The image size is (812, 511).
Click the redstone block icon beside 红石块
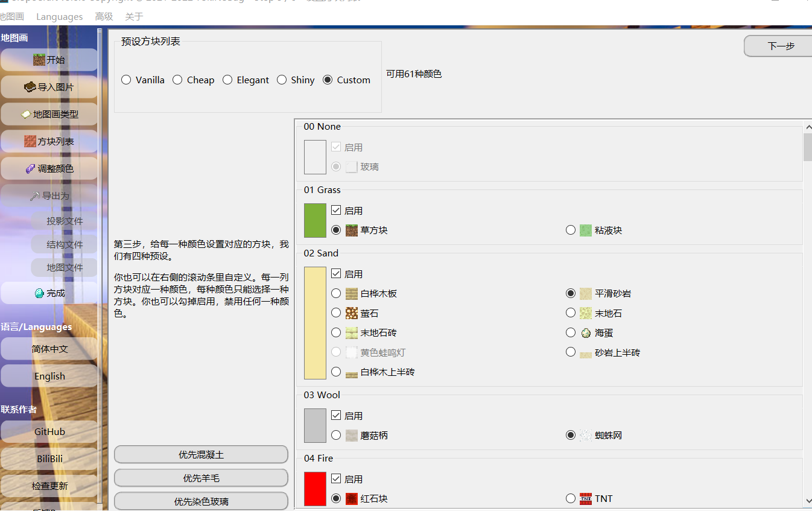pos(351,499)
